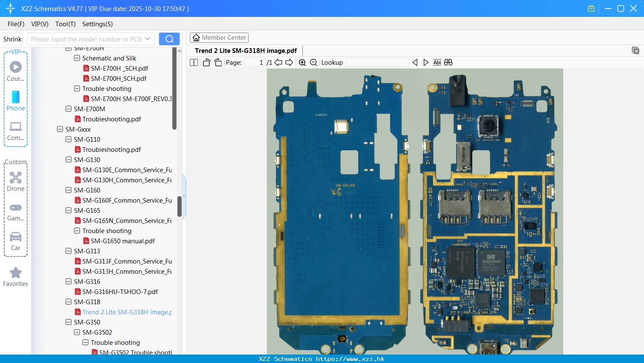Go to previous page arrow

click(278, 62)
